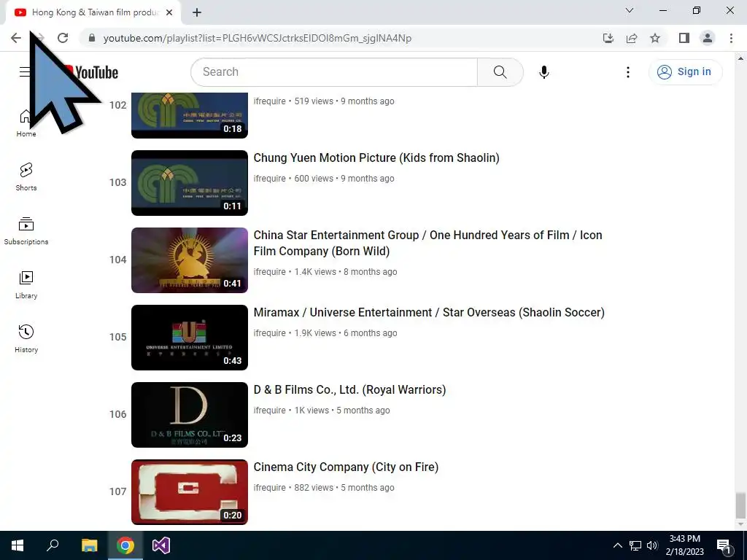
Task: Click playlist number 104
Action: click(117, 260)
